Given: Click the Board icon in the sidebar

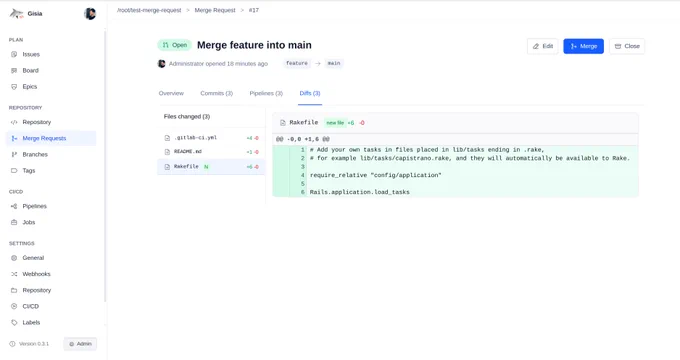Looking at the screenshot, I should coord(14,70).
